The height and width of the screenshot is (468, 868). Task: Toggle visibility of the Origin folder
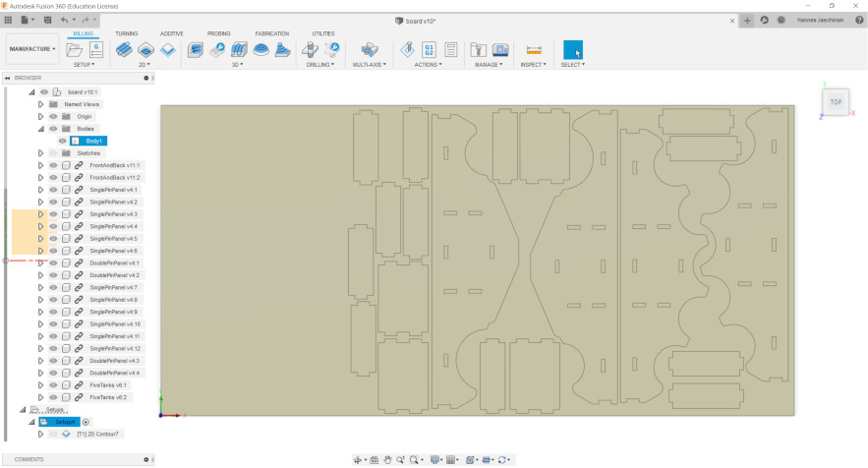(53, 116)
